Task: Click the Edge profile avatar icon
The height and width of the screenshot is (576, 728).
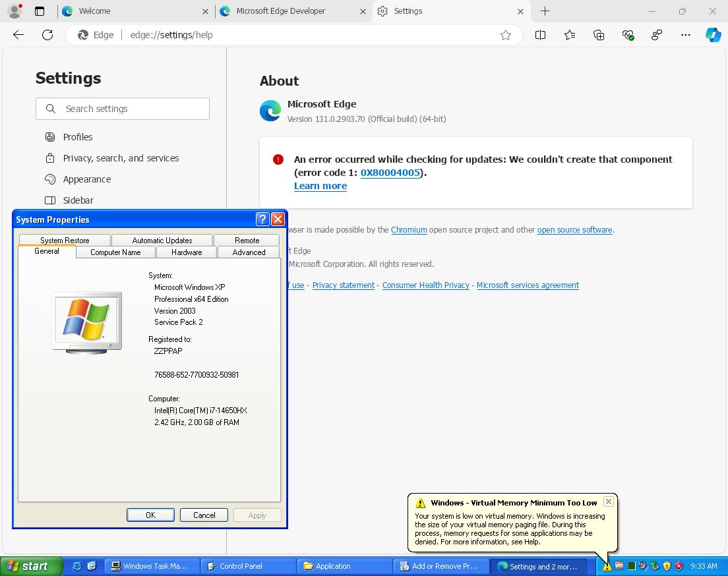Action: 15,11
